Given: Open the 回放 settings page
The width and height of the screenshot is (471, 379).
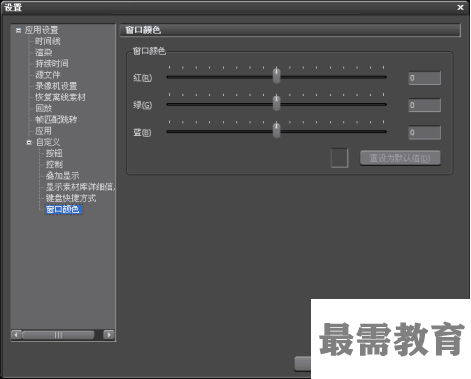Looking at the screenshot, I should [x=43, y=108].
